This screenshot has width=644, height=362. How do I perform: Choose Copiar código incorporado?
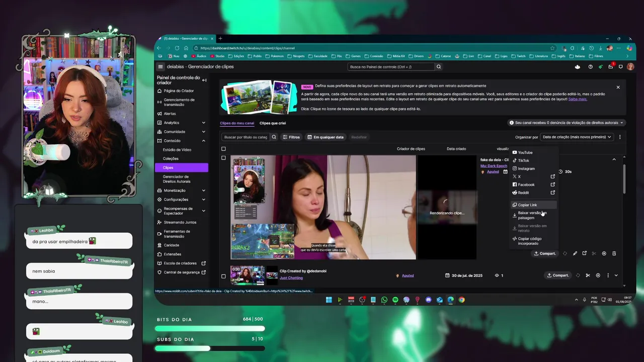click(533, 241)
